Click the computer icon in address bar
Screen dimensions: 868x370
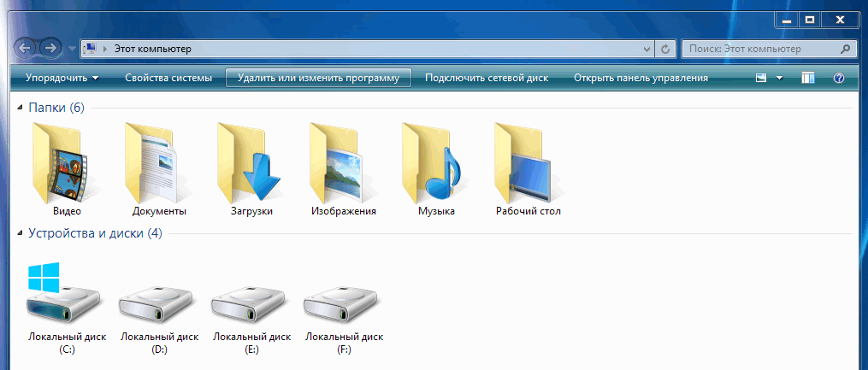(x=90, y=49)
